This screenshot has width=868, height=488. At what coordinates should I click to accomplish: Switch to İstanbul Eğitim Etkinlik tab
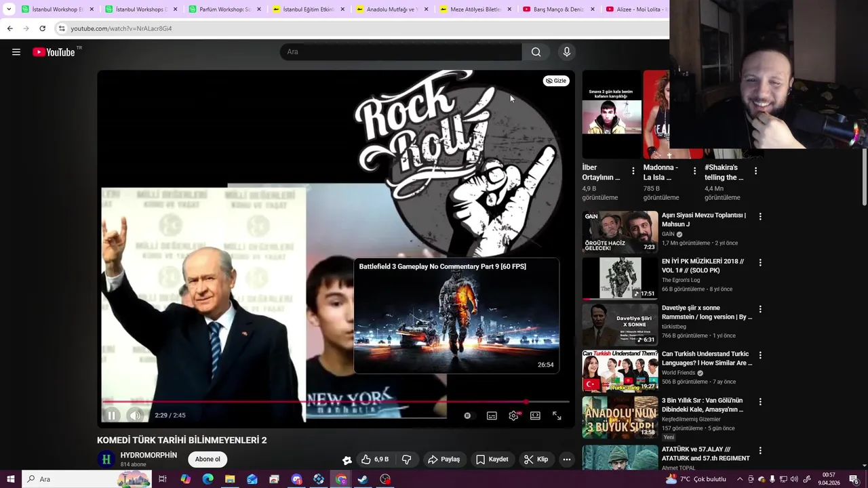coord(309,9)
